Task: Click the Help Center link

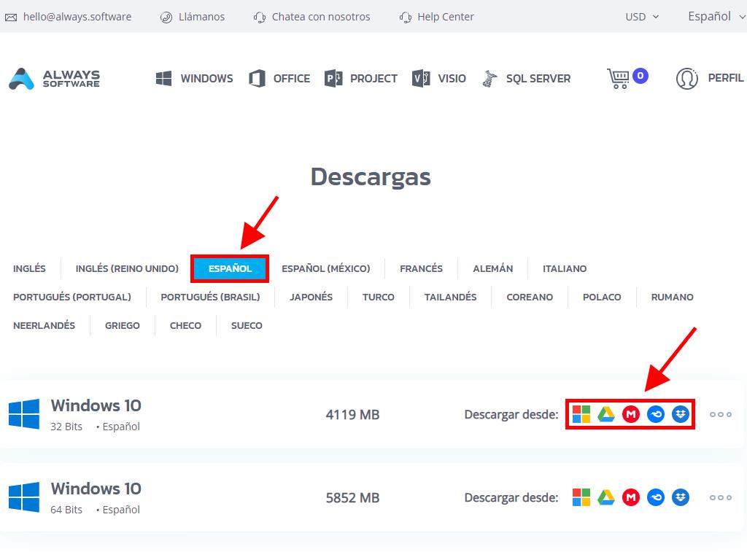Action: (x=437, y=16)
